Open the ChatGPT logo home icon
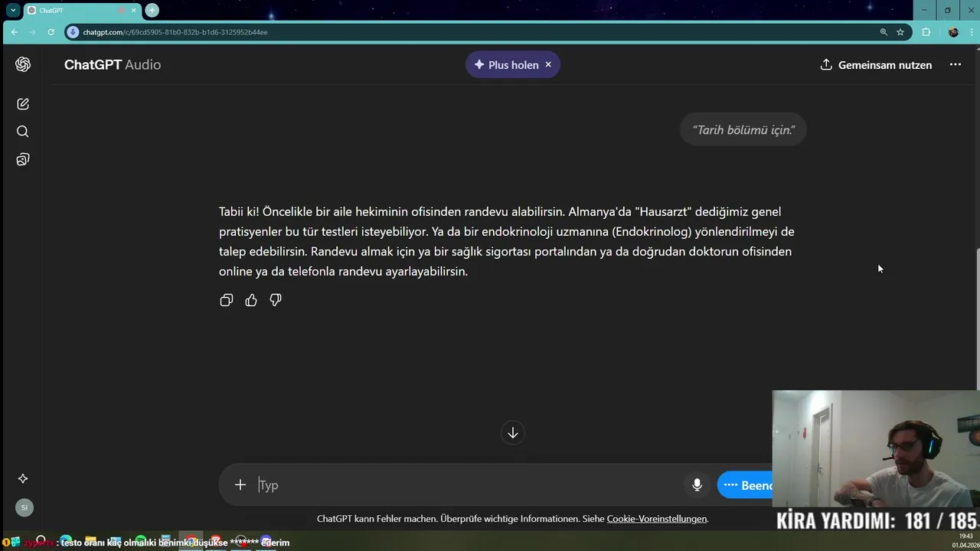Screen dimensions: 980x551 [x=23, y=64]
